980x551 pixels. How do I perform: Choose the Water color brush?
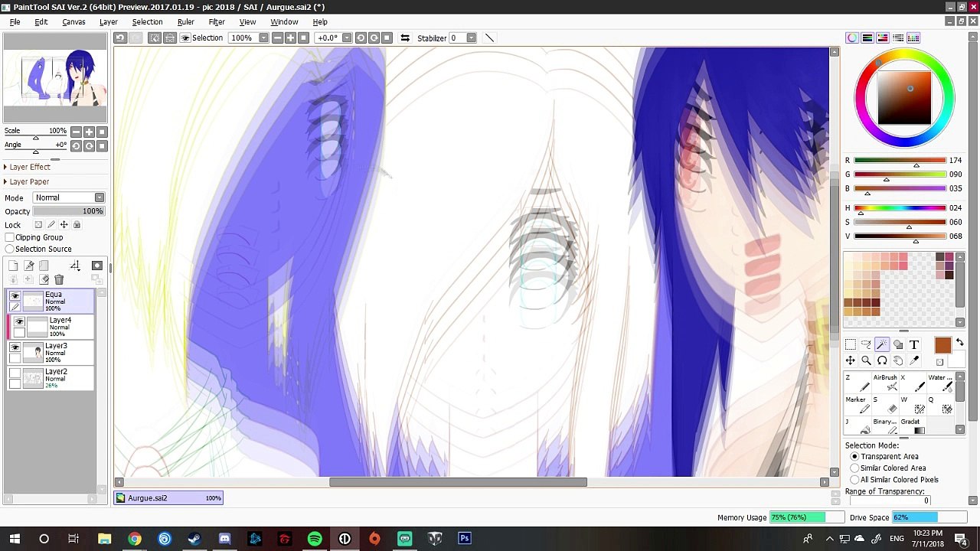[x=940, y=382]
